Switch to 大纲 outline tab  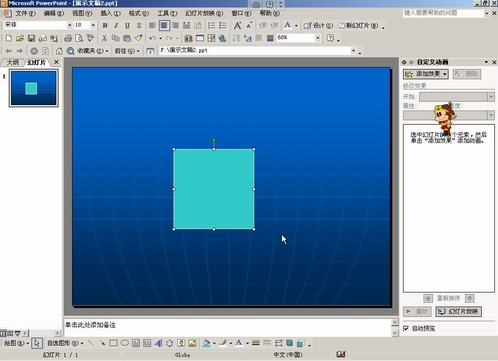[x=13, y=62]
